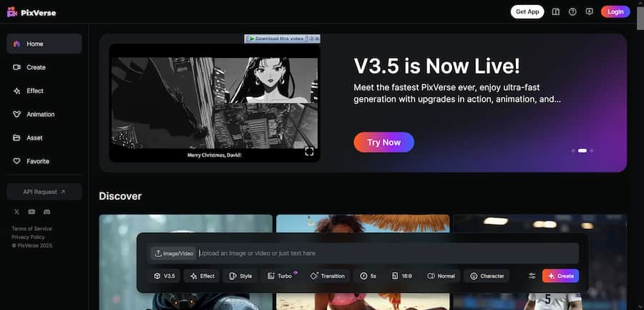Click the API Request button
Viewport: 644px width, 310px height.
[44, 192]
